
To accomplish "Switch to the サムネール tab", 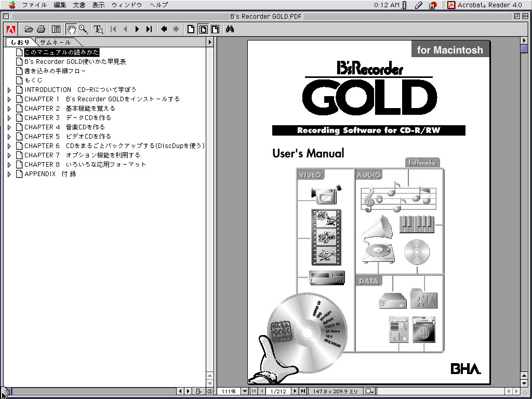I will click(55, 42).
